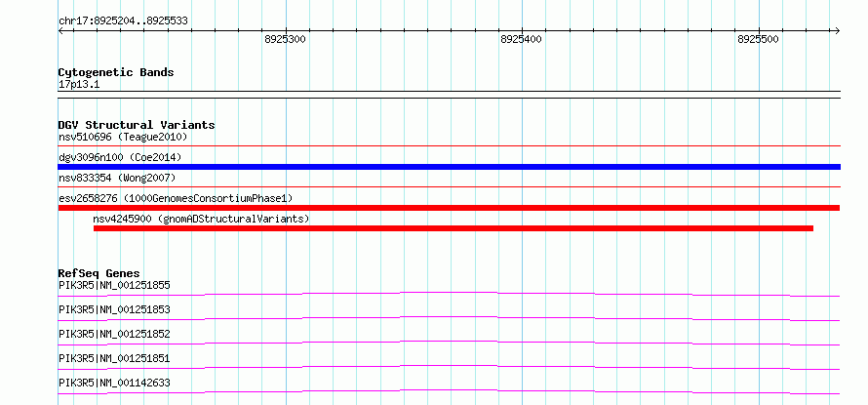The image size is (868, 405).
Task: Click the magenta NM_001251851 gene line
Action: click(450, 367)
